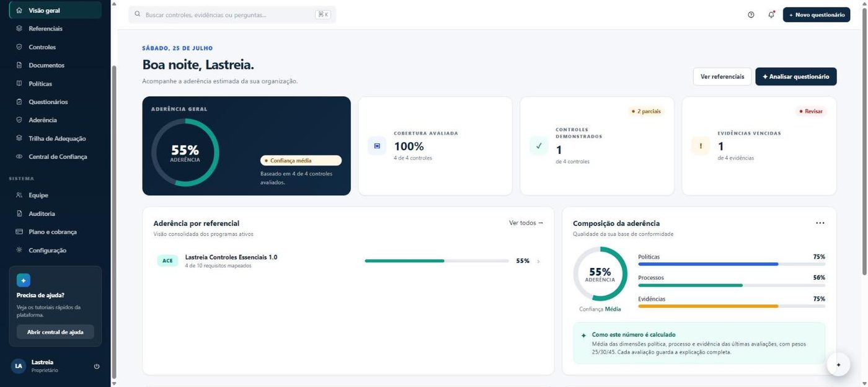The width and height of the screenshot is (868, 387).
Task: Open the three-dots menu on Composição da aderência
Action: 820,223
